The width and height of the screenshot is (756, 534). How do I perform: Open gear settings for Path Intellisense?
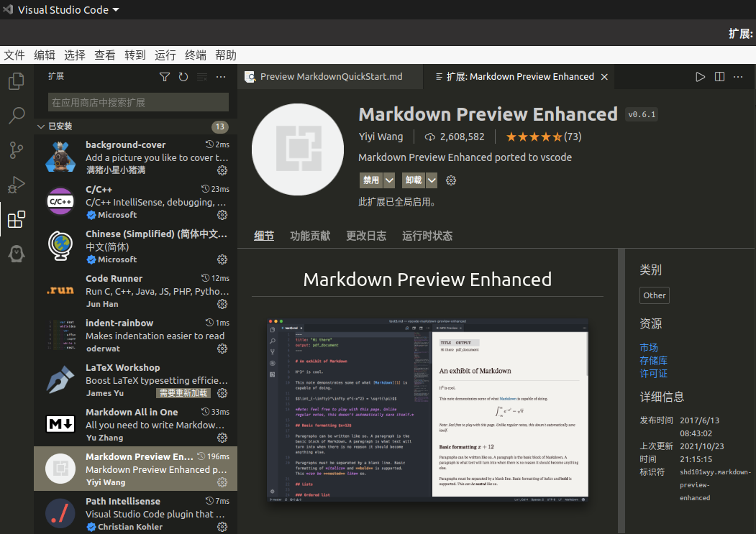[x=222, y=527]
